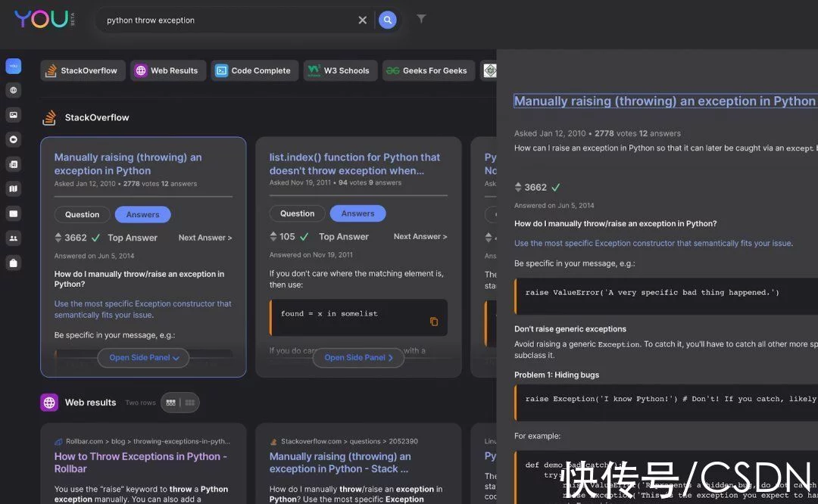Select the YOU home sidebar icon
Image resolution: width=818 pixels, height=504 pixels.
pyautogui.click(x=14, y=66)
